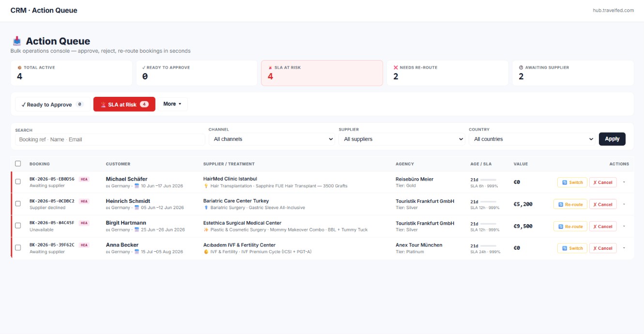Click the Bariatric Surgery treatment icon
The height and width of the screenshot is (334, 644).
(206, 208)
